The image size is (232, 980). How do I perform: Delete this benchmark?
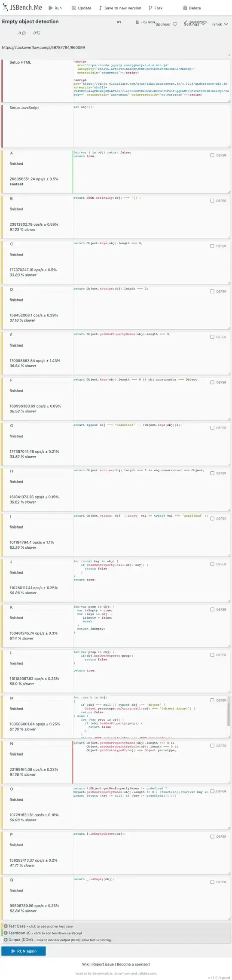click(192, 8)
